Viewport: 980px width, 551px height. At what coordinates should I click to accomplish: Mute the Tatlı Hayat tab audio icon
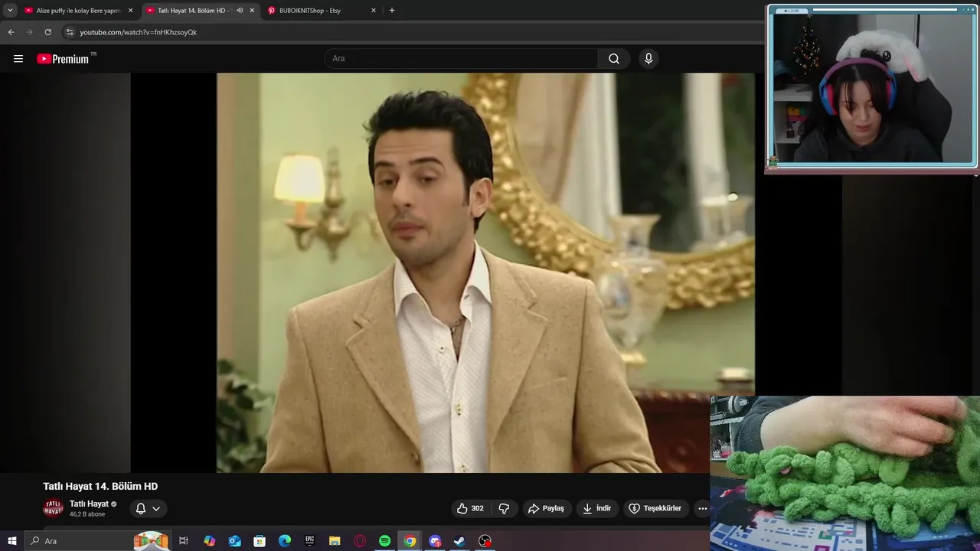pos(240,11)
